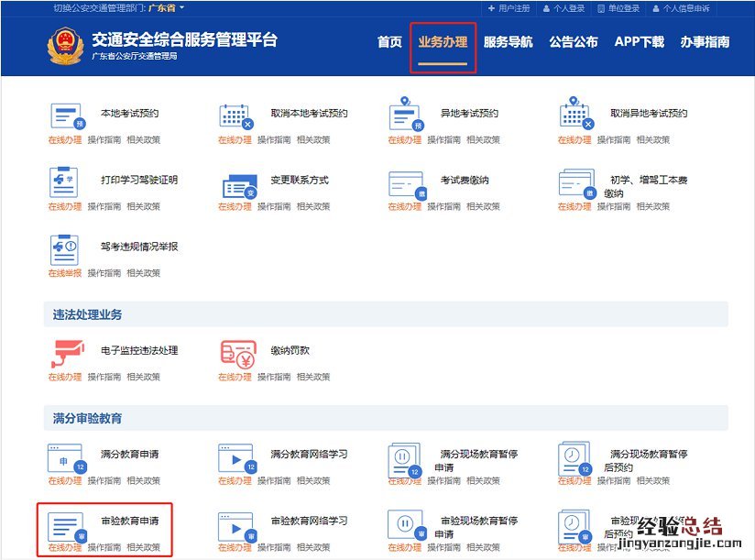Open the APP下载 navigation item
The width and height of the screenshot is (755, 560).
coord(639,42)
